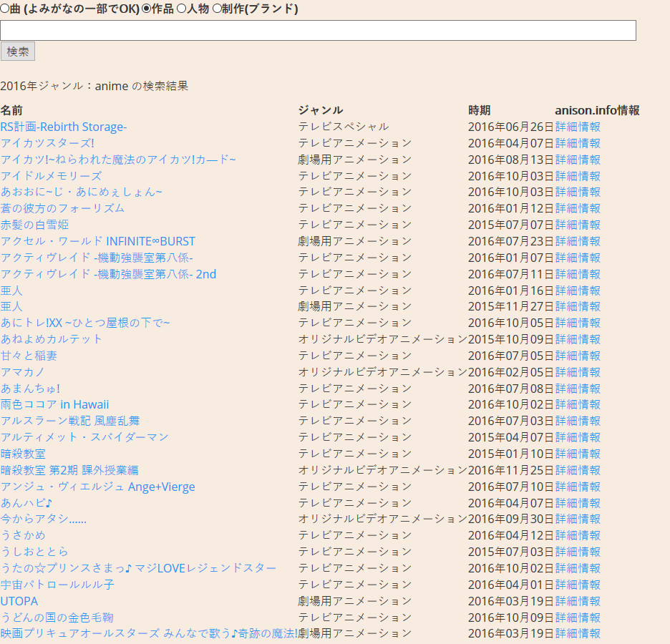Select the 曲 radio button

[4, 9]
